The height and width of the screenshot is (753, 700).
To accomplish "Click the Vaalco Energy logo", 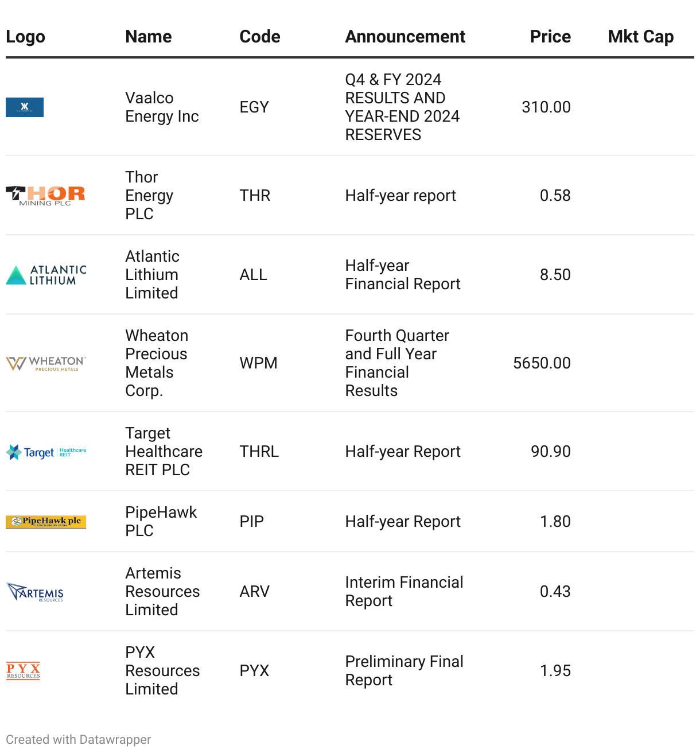I will pyautogui.click(x=25, y=107).
